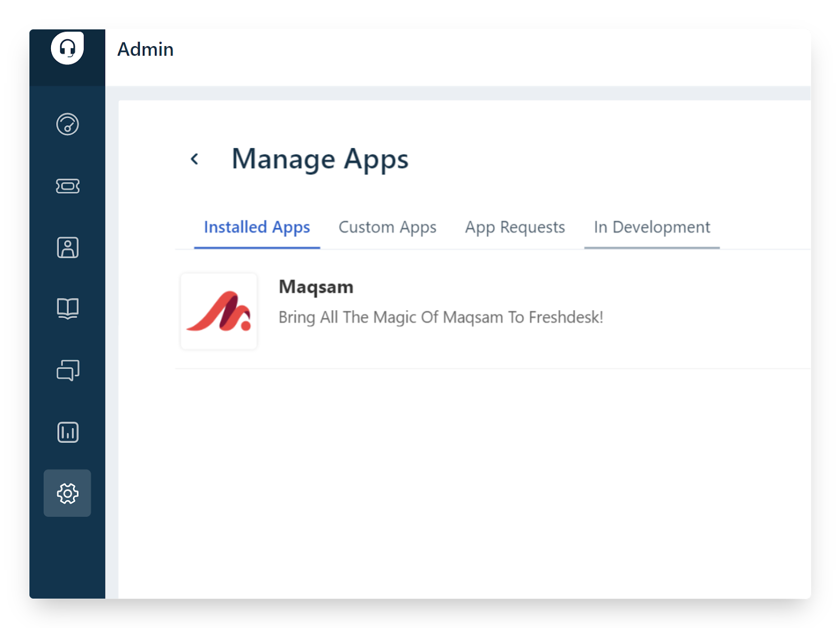Open the Freshdesk home logo icon

click(67, 49)
